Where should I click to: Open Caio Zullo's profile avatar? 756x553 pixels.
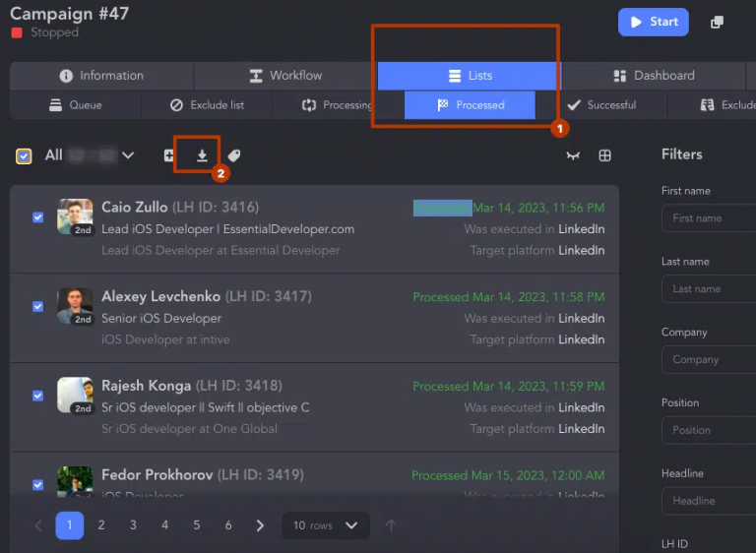[75, 216]
